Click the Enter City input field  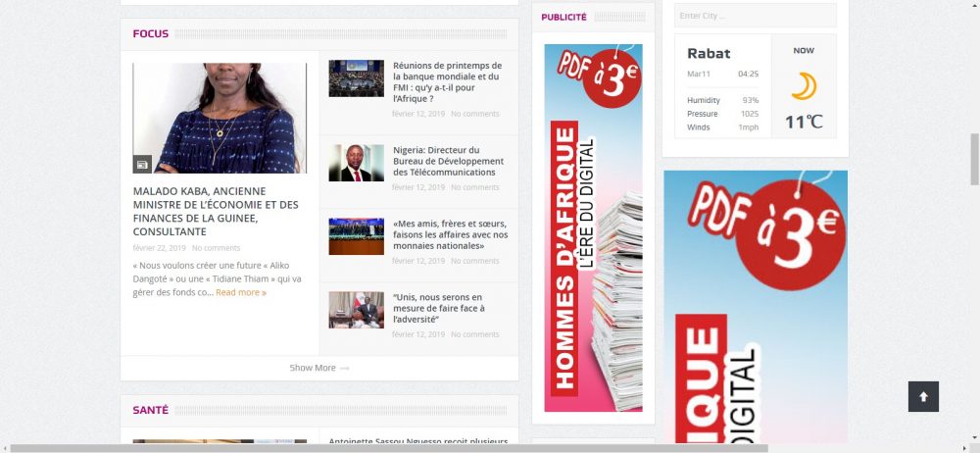point(755,16)
